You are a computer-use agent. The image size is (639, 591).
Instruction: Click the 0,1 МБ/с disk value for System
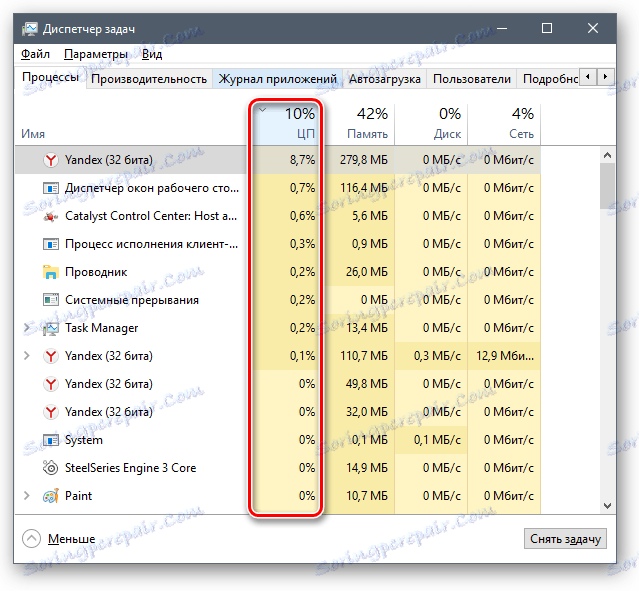(x=437, y=440)
